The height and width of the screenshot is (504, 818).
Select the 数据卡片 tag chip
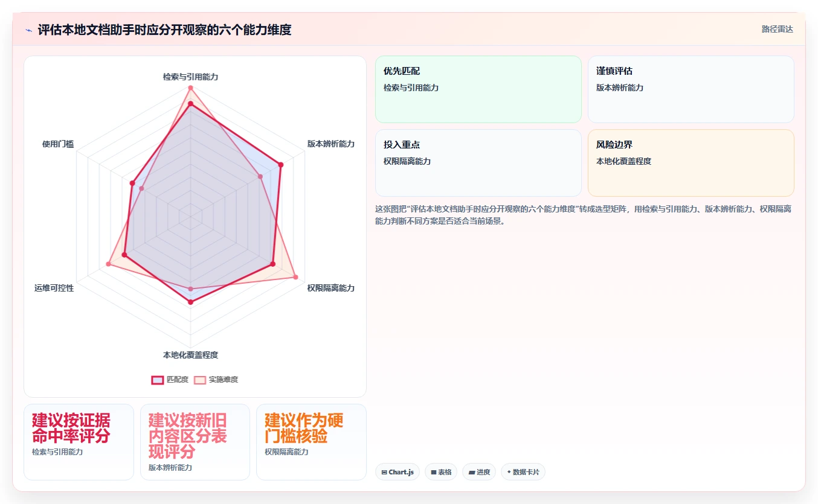(523, 472)
